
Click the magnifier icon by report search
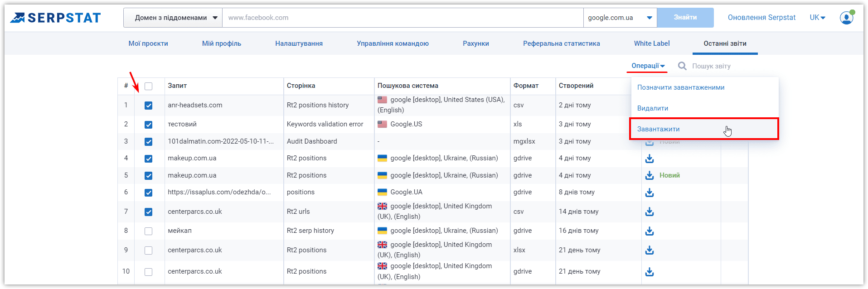682,66
